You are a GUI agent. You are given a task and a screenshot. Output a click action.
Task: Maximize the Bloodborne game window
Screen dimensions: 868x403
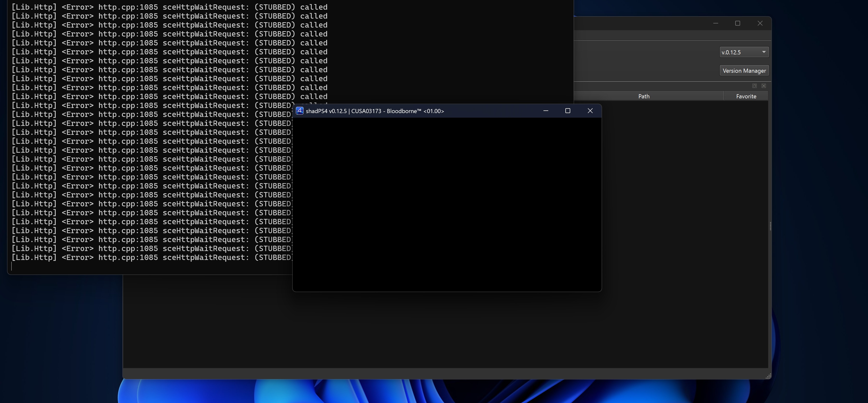click(567, 111)
